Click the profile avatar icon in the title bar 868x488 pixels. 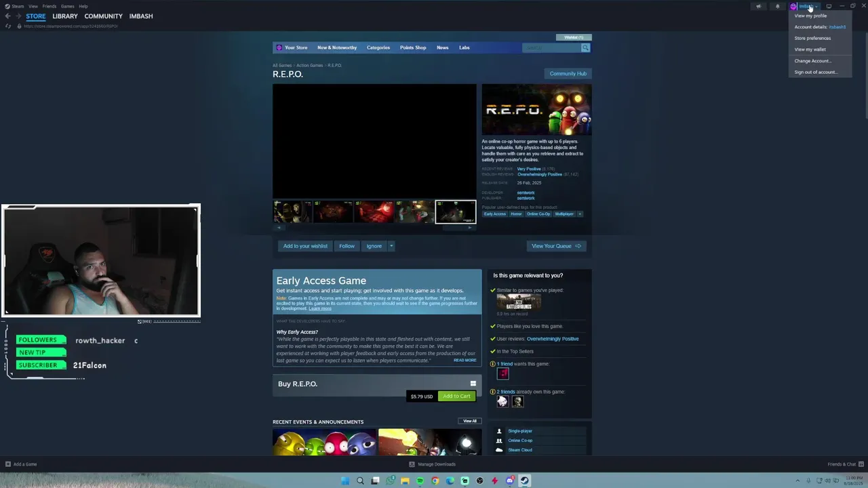[x=793, y=6]
